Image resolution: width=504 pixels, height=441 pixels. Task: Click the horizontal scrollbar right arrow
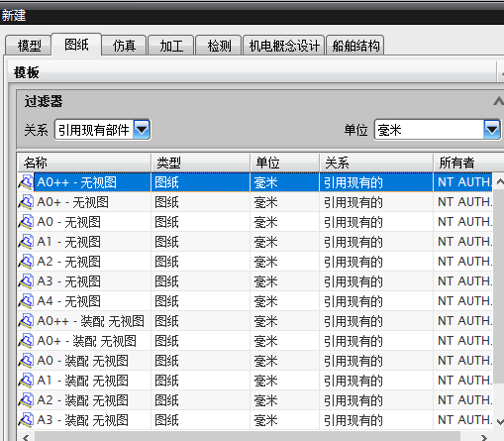(483, 437)
